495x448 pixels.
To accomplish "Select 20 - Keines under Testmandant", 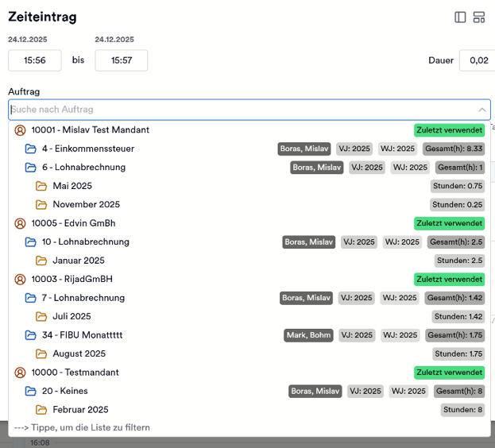I will 64,392.
